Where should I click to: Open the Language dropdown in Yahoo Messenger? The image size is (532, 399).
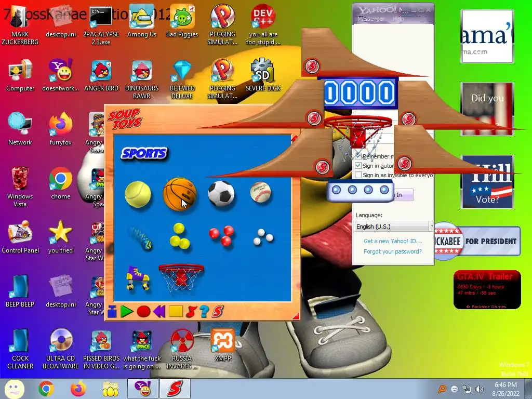coord(394,227)
